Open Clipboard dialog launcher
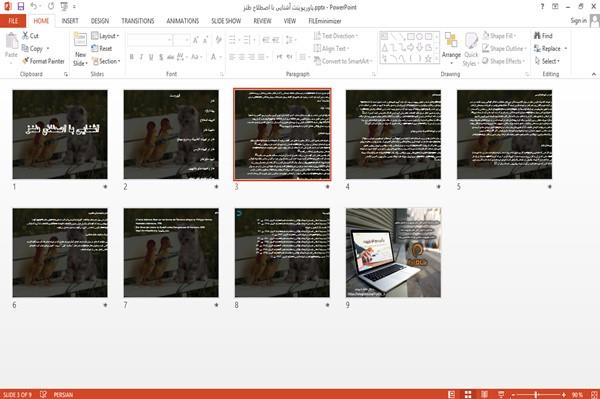This screenshot has width=600, height=399. coord(66,74)
